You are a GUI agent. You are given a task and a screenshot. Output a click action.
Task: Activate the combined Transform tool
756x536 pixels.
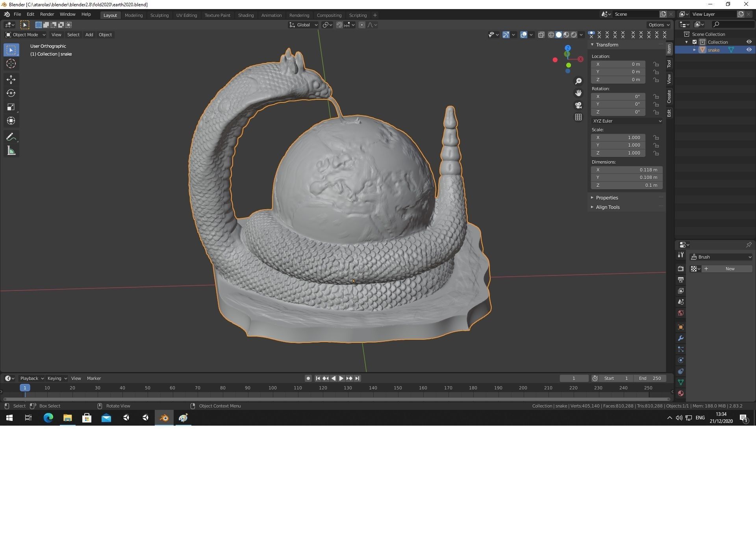pyautogui.click(x=11, y=121)
